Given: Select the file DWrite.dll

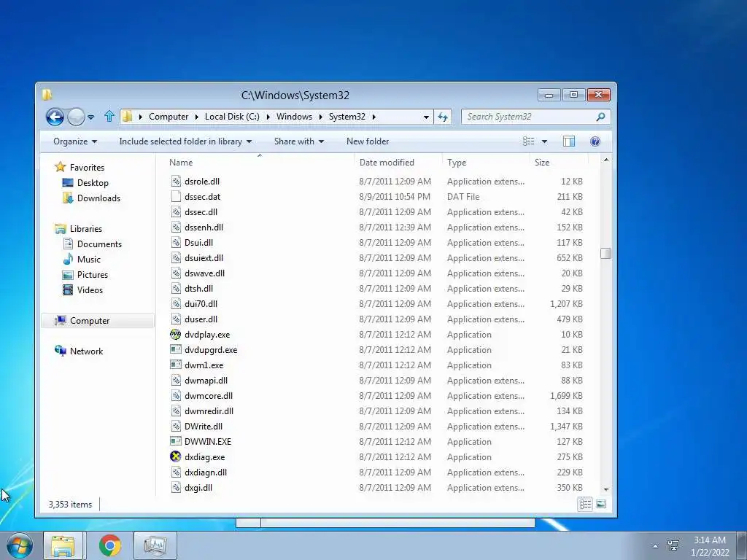Looking at the screenshot, I should click(204, 426).
